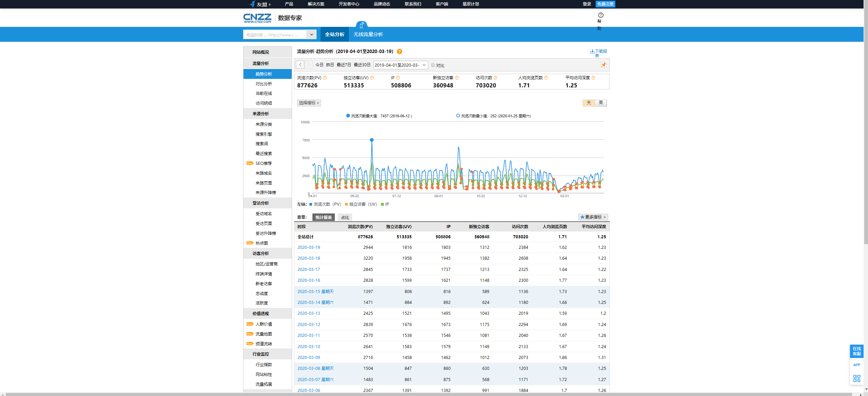The image size is (868, 396).
Task: Toggle IP series in chart legend
Action: (x=385, y=204)
